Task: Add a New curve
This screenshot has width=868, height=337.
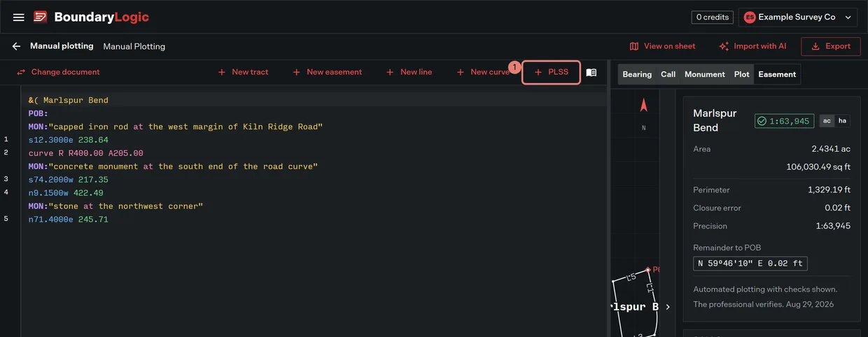Action: [482, 72]
